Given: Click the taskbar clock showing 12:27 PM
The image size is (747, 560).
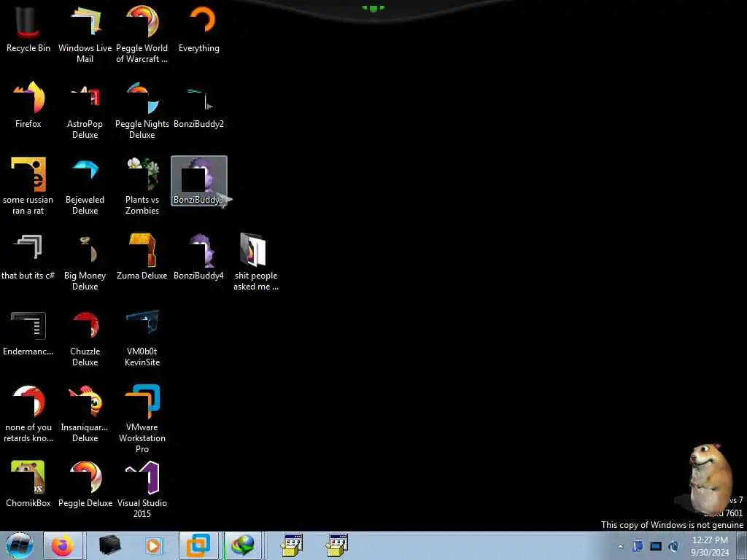Looking at the screenshot, I should click(710, 546).
